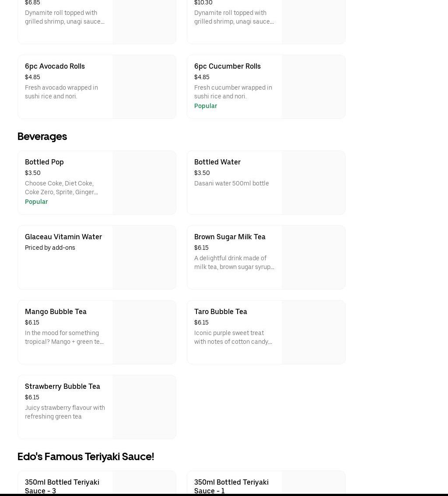Click the Strawberry Bubble Tea image thumbnail
Screen dimensions: 448x496
(x=144, y=407)
